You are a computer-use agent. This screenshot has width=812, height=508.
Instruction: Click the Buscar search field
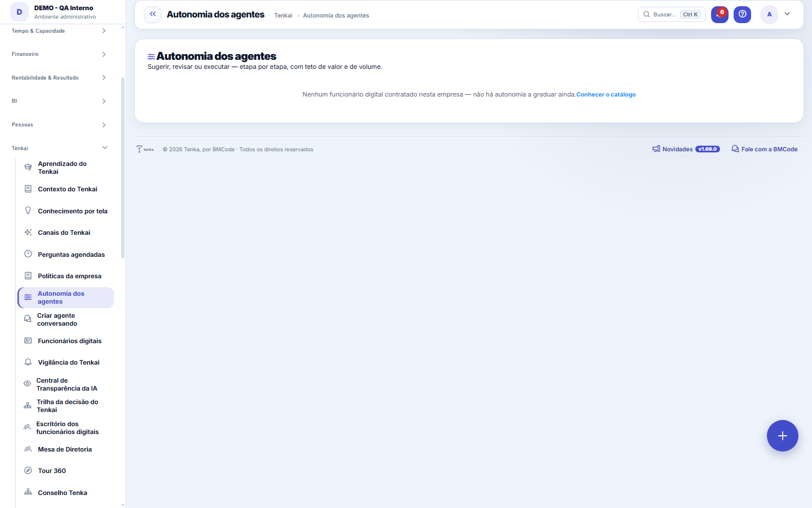(x=672, y=14)
